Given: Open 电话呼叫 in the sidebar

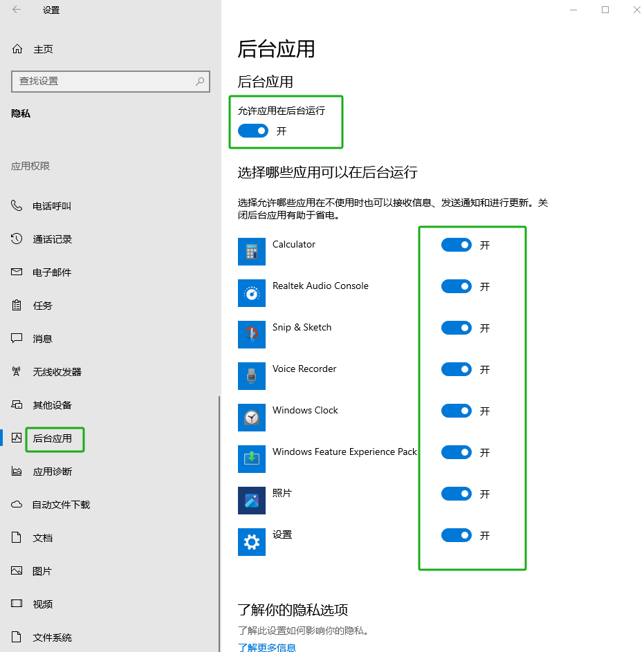Looking at the screenshot, I should 52,206.
